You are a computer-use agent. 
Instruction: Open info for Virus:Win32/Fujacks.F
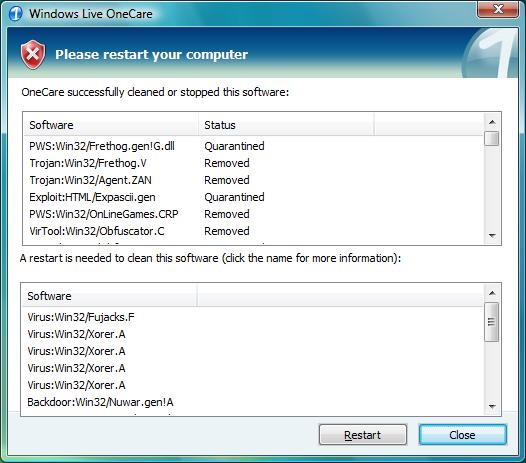pos(81,317)
